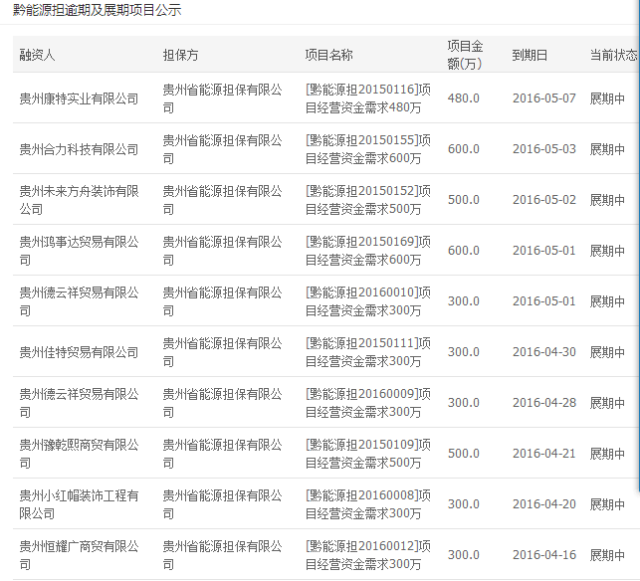Click amount 500.0 in 贵州豫乾熙 row
The image size is (640, 581).
[464, 453]
